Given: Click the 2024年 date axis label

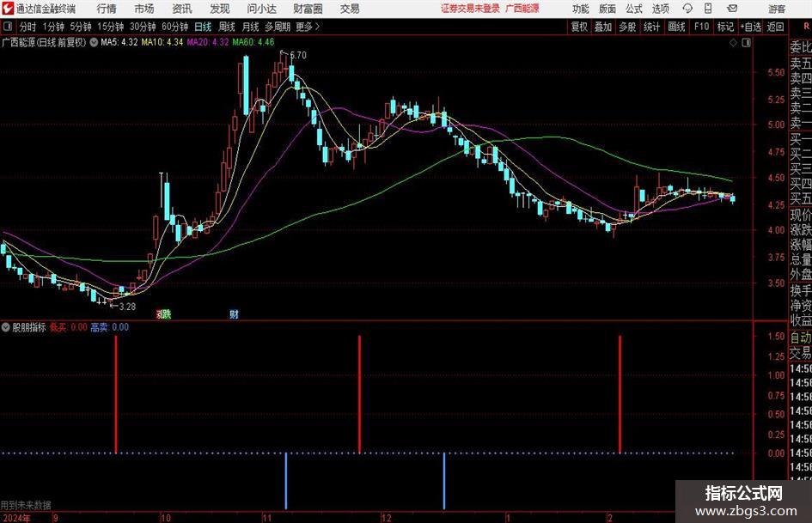Looking at the screenshot, I should [x=16, y=518].
